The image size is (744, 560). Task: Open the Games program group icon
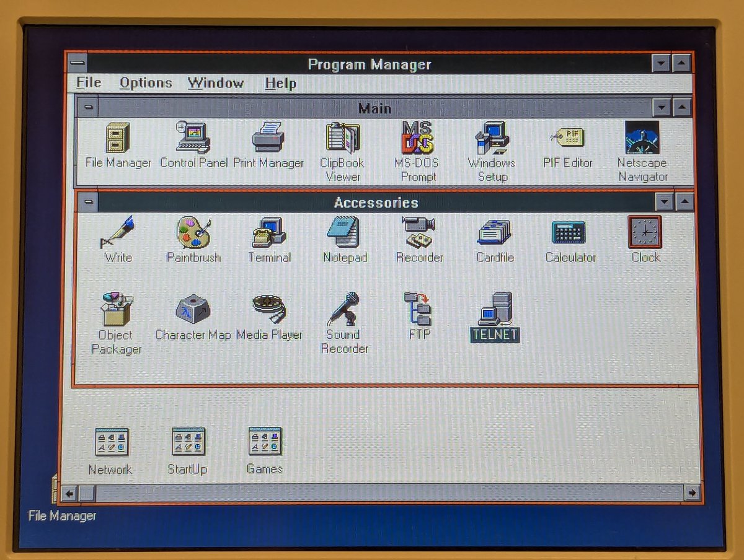click(x=265, y=442)
